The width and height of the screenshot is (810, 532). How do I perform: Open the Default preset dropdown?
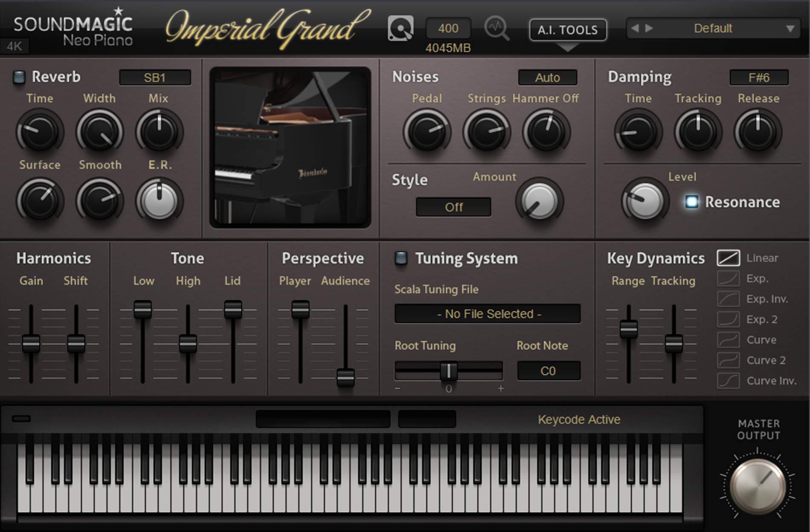790,29
